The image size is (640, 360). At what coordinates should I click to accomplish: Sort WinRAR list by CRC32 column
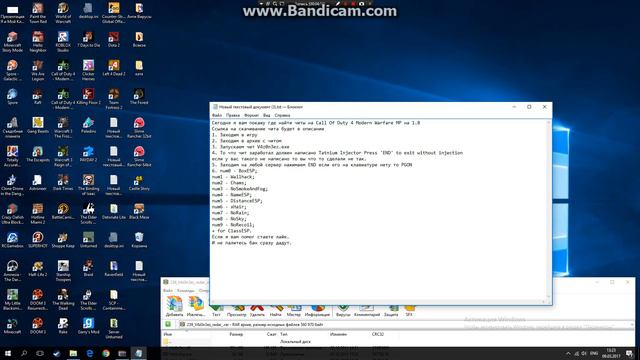(x=378, y=334)
